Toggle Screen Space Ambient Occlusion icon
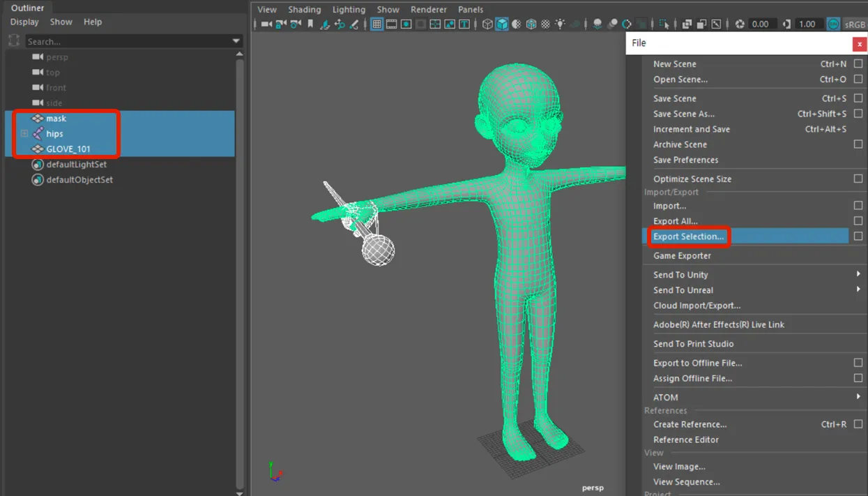868x496 pixels. pos(597,24)
